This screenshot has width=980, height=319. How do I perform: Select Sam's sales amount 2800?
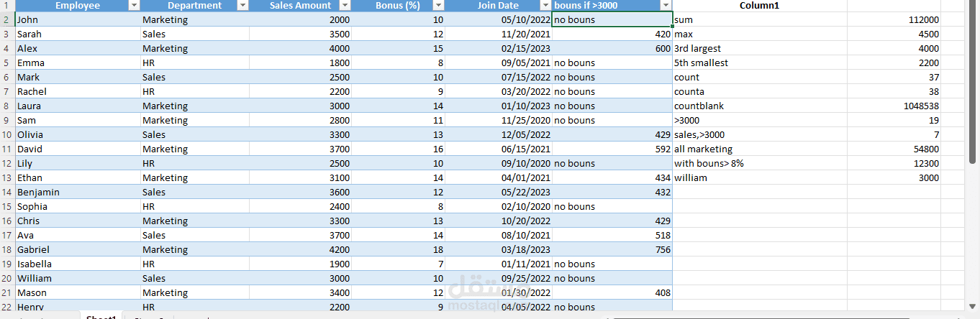301,120
